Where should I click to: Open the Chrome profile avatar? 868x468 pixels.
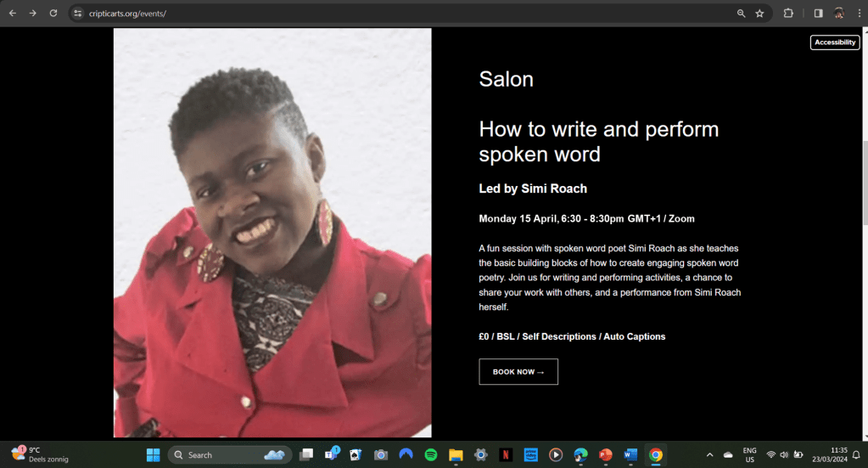pyautogui.click(x=839, y=14)
